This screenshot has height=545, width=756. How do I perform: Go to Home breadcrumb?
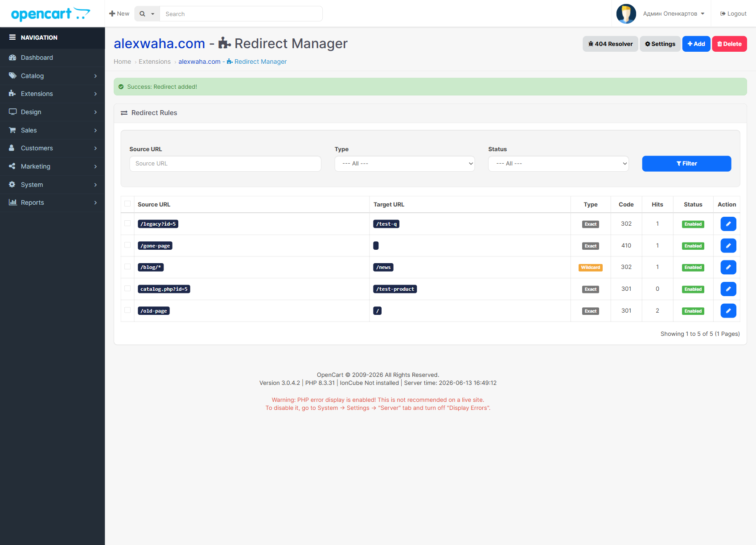click(122, 62)
